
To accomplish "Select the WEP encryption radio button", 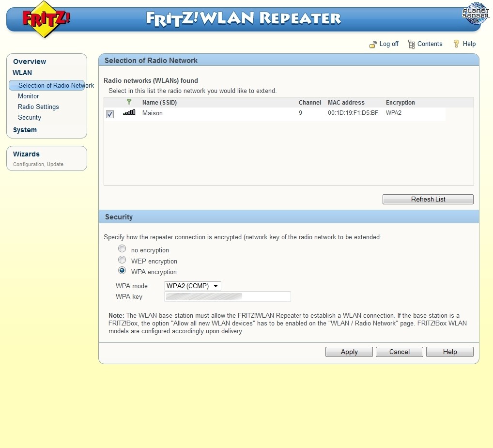I will 122,260.
